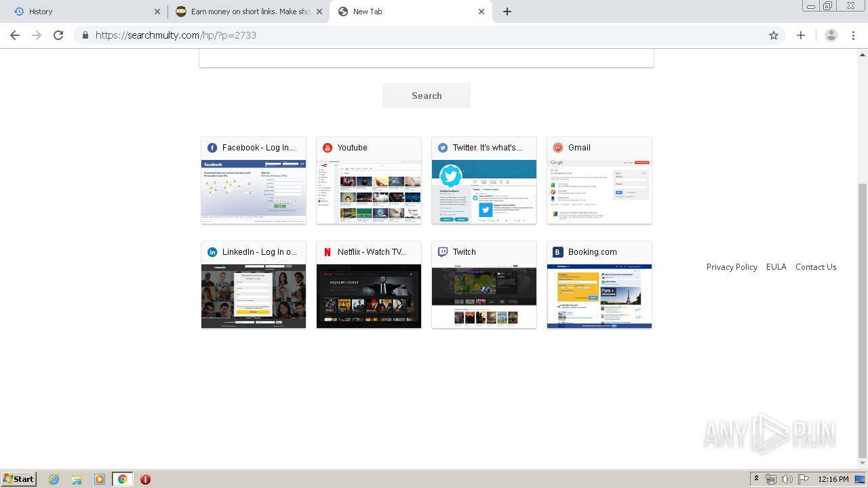This screenshot has height=488, width=868.
Task: Open the LinkedIn page thumbnail
Action: [x=254, y=296]
